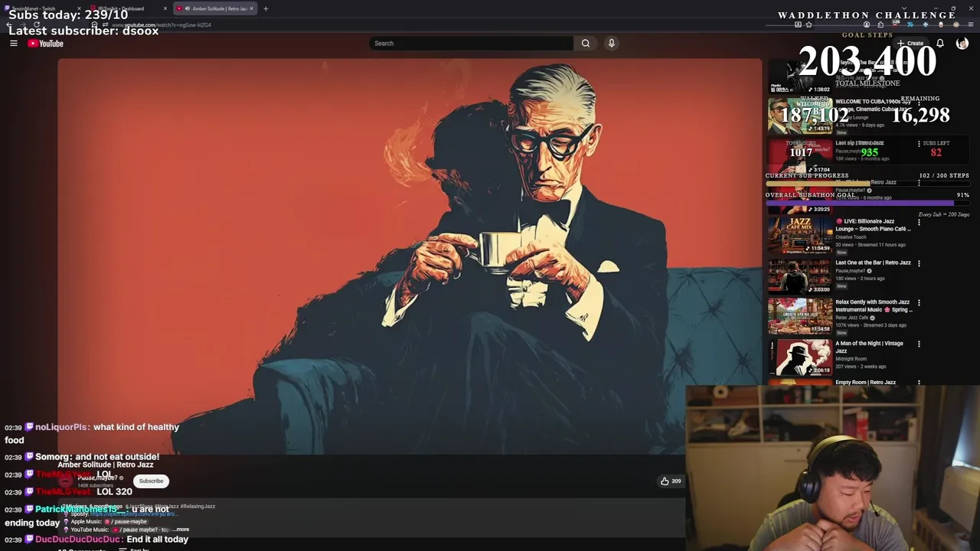
Task: Open YouTube notifications bell
Action: coord(940,44)
